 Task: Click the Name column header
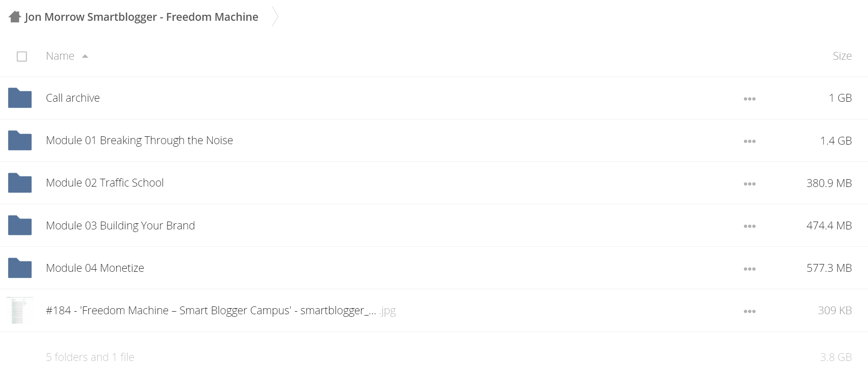[60, 56]
